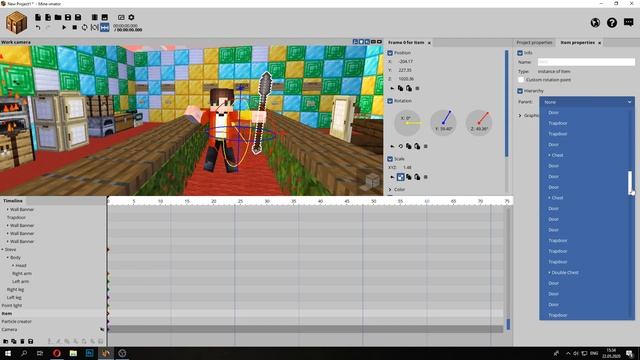The width and height of the screenshot is (640, 360).
Task: Collapse Body under Steve in timeline
Action: pyautogui.click(x=7, y=258)
